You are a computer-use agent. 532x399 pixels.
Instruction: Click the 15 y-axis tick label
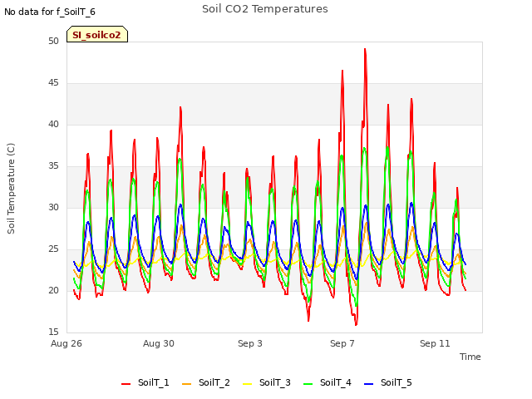tap(53, 332)
